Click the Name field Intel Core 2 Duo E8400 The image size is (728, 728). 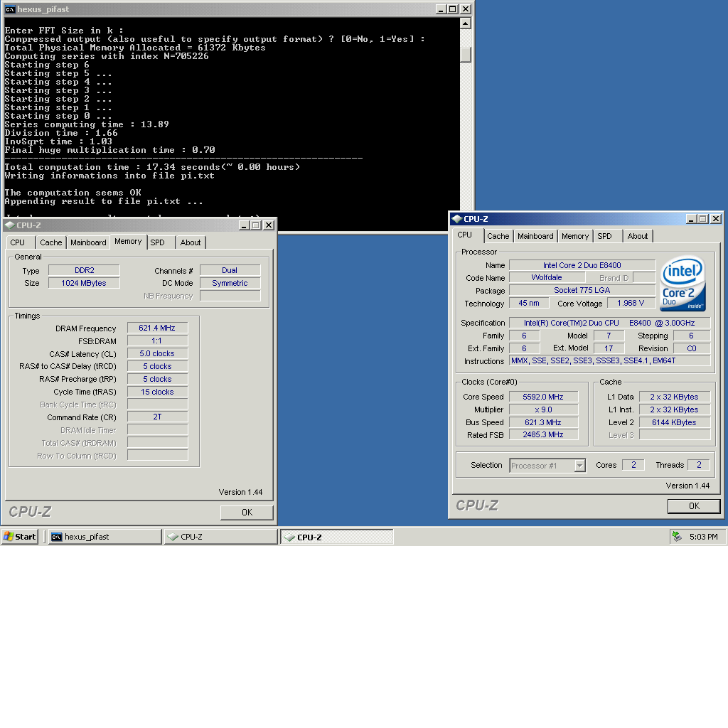coord(582,265)
